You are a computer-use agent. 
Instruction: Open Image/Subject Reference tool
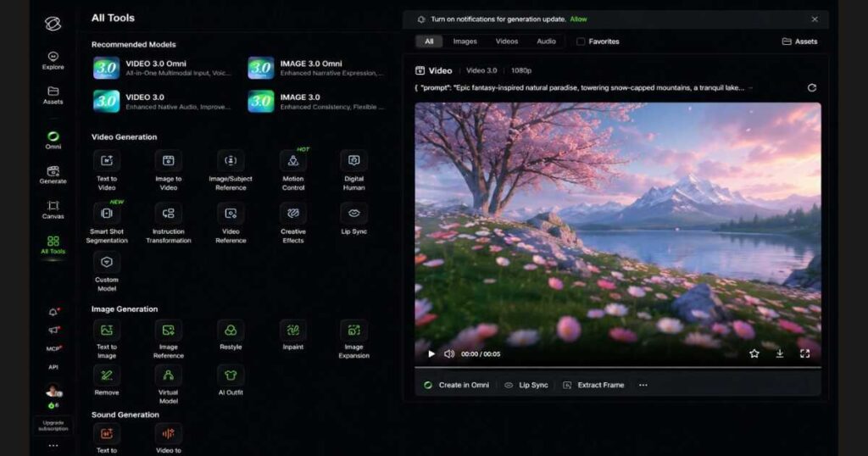(231, 170)
